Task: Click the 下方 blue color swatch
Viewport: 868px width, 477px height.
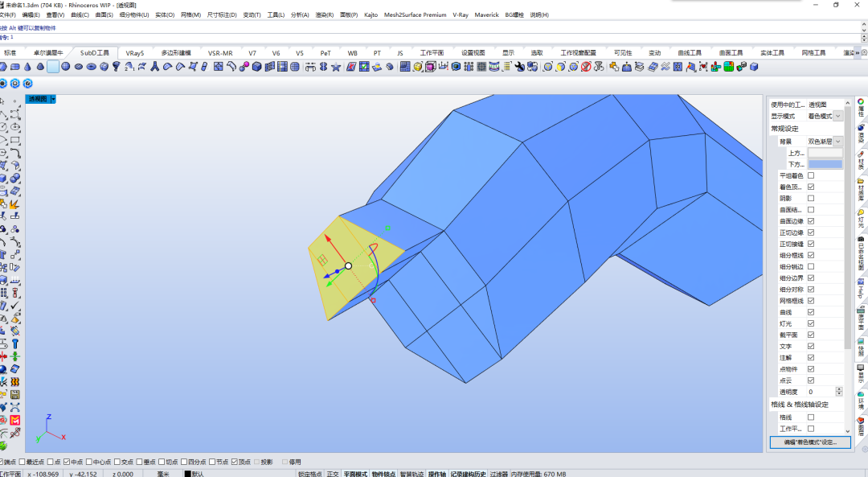Action: click(x=825, y=165)
